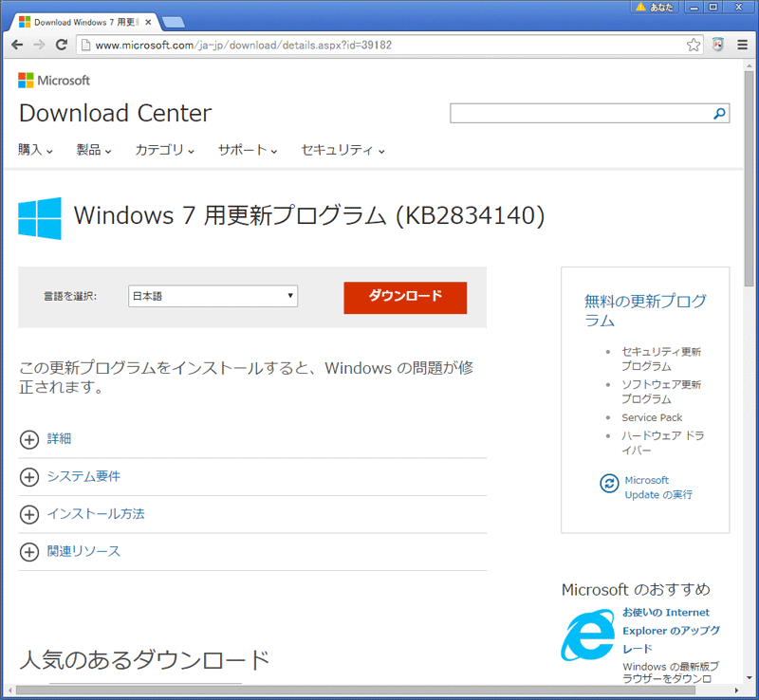
Task: Open セキュリティ更新プログラム link
Action: (661, 359)
